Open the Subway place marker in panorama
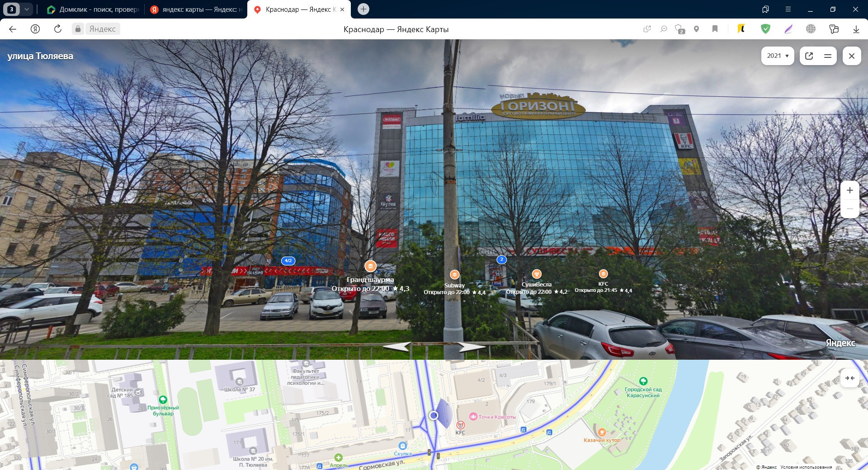Image resolution: width=868 pixels, height=470 pixels. [x=455, y=274]
